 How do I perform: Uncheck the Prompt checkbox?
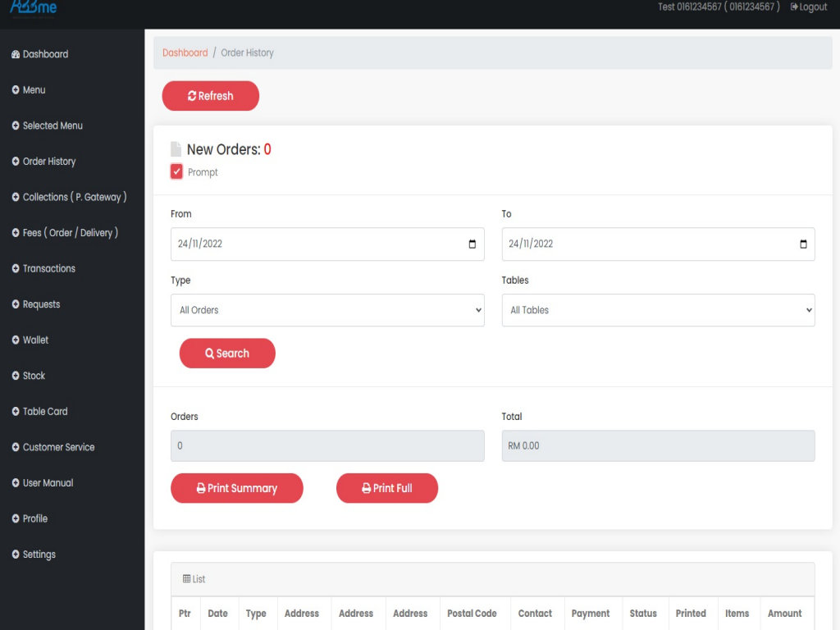coord(176,171)
